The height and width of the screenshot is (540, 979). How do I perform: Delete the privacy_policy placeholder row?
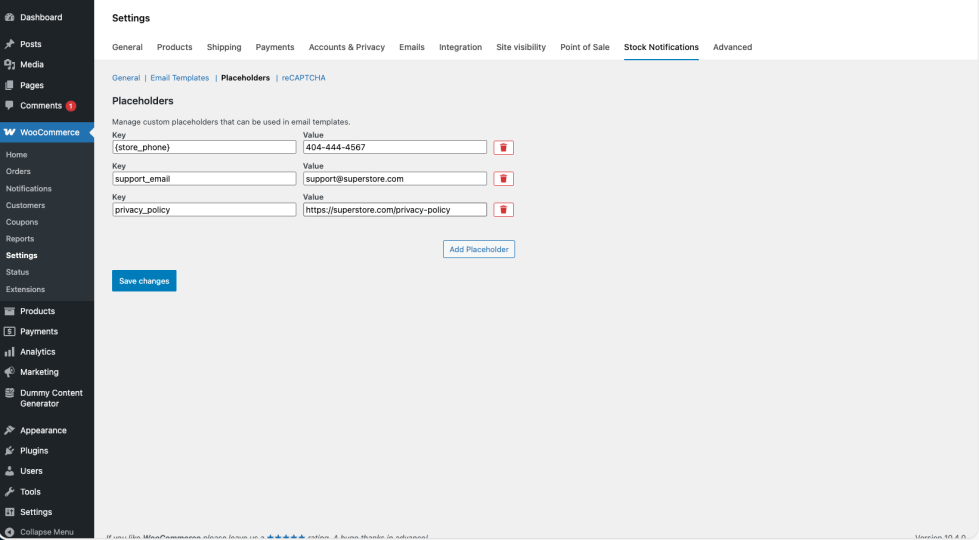pos(503,210)
